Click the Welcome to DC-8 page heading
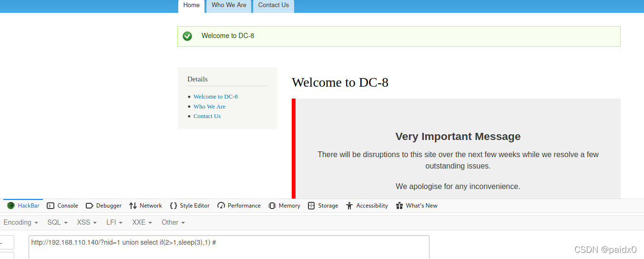This screenshot has height=259, width=644. [340, 82]
